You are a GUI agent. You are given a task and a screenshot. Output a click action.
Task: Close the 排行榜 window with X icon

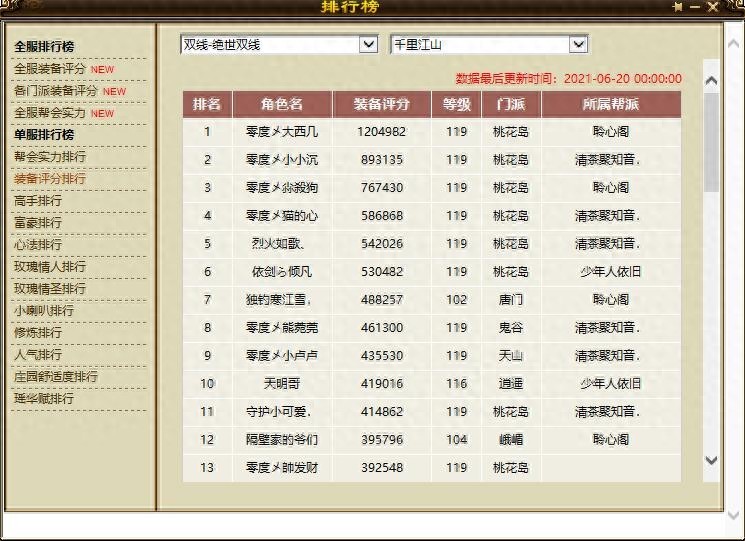[x=713, y=7]
